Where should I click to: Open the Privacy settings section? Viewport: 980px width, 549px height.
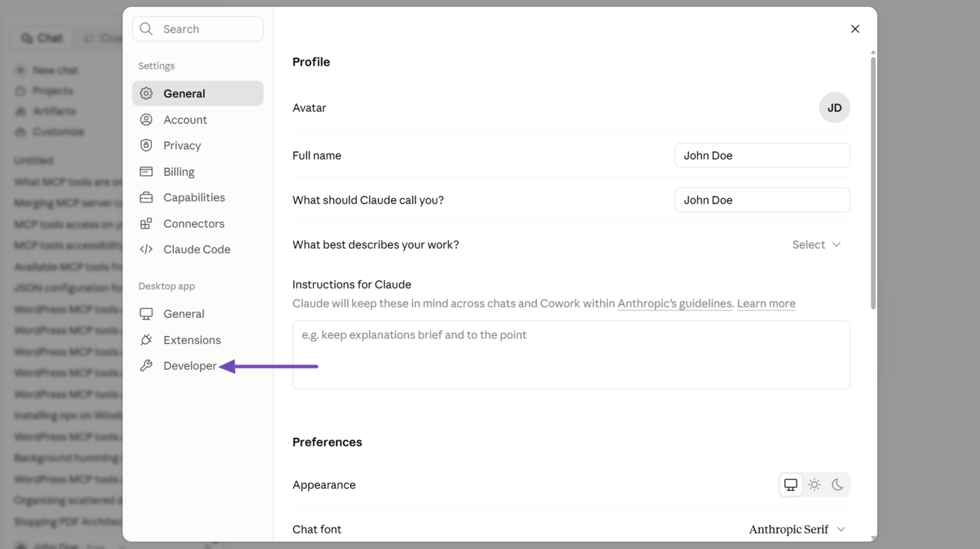tap(197, 146)
